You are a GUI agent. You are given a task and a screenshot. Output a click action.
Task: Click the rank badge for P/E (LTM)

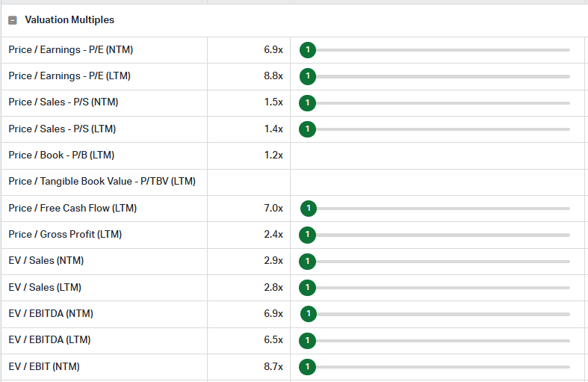click(x=308, y=76)
